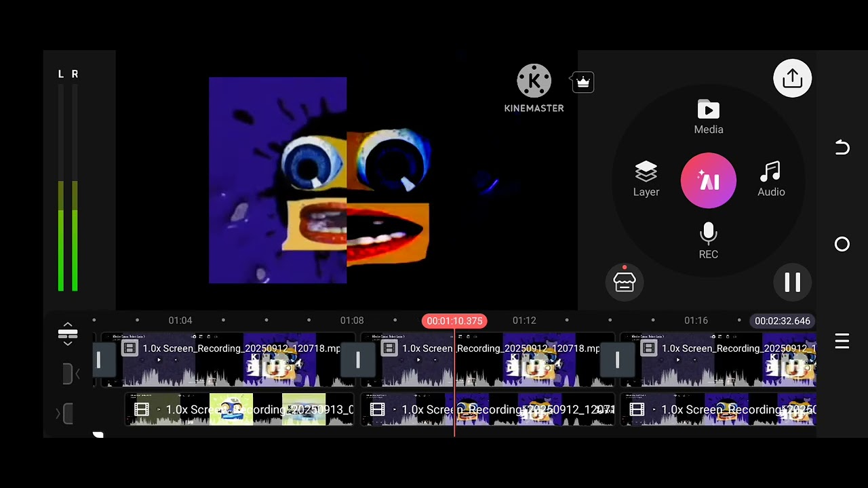Select the rightmost layer track clip
Screen dimensions: 868x488
click(x=718, y=409)
